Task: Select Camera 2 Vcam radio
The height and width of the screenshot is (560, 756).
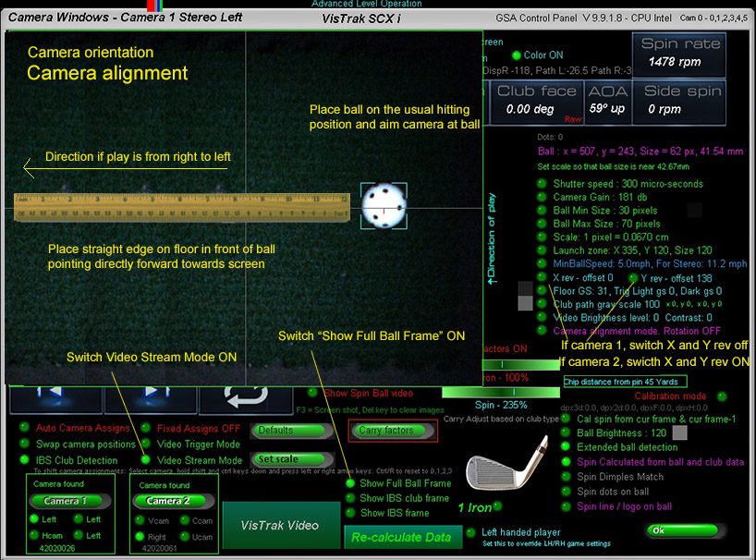Action: (x=140, y=520)
